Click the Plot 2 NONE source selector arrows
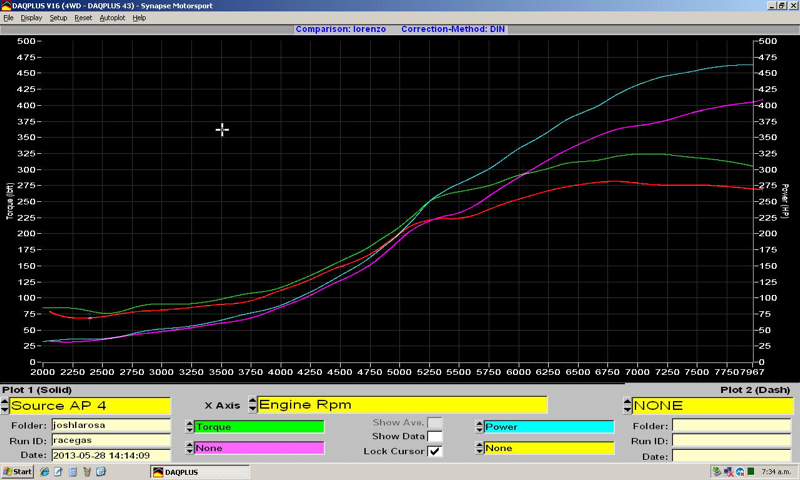Viewport: 800px width, 480px height. coord(627,406)
